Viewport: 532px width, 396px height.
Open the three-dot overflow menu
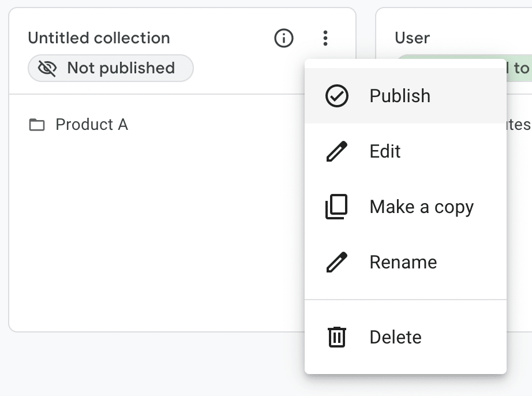[x=325, y=38]
